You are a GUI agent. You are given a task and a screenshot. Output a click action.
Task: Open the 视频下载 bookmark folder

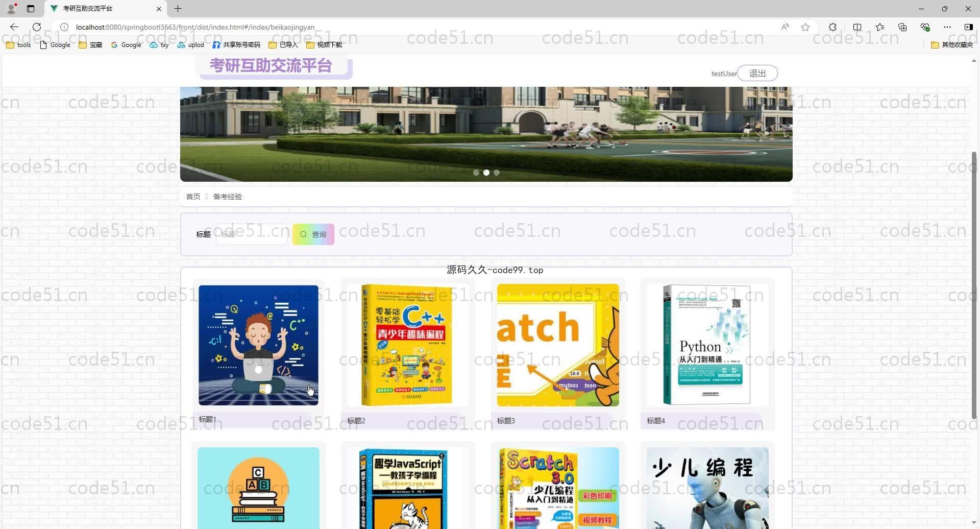324,45
